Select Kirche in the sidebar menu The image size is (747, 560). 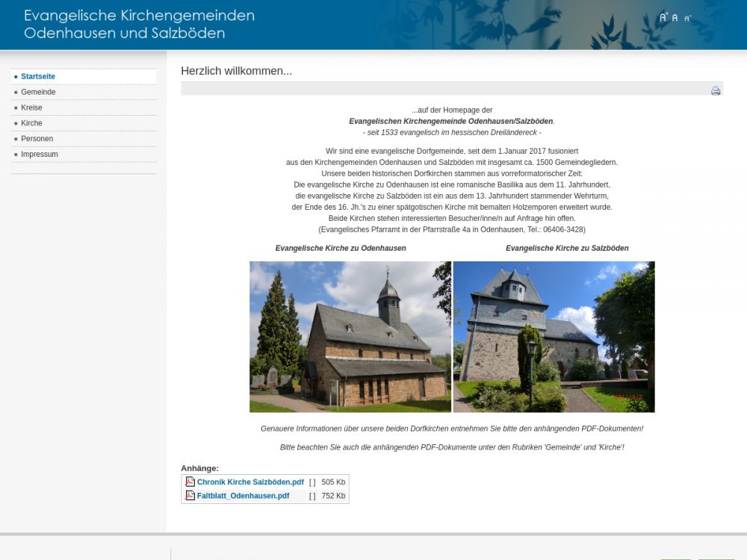tap(31, 124)
